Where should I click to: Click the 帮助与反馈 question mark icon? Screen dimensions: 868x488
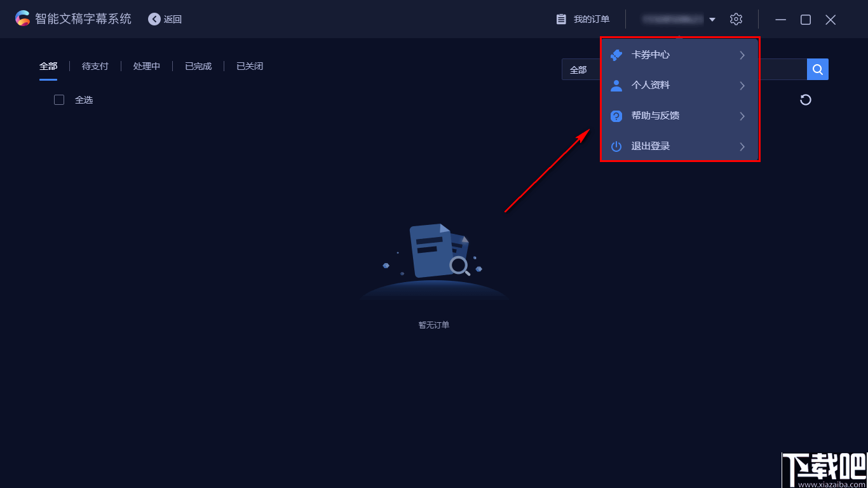coord(616,116)
